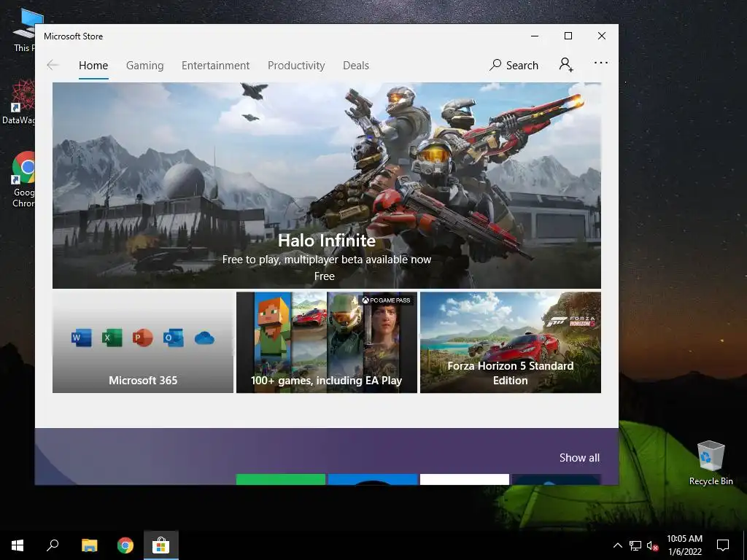747x560 pixels.
Task: Open the See more three-dots menu
Action: 601,63
